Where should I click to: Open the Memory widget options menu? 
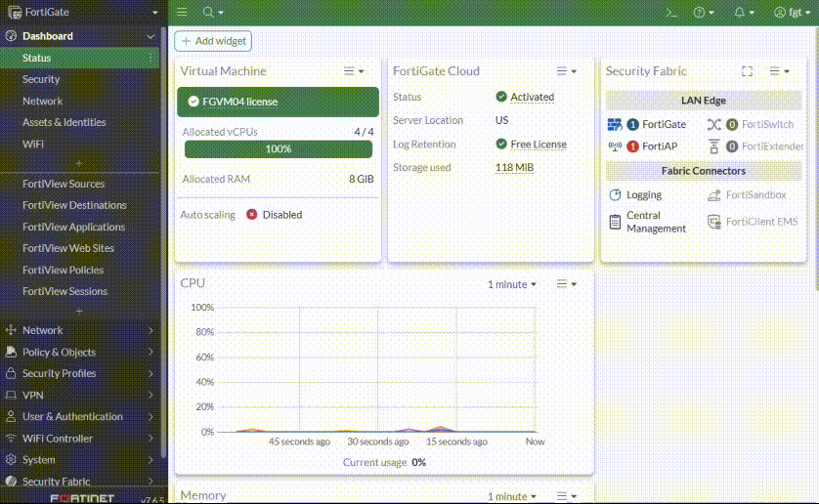(566, 496)
